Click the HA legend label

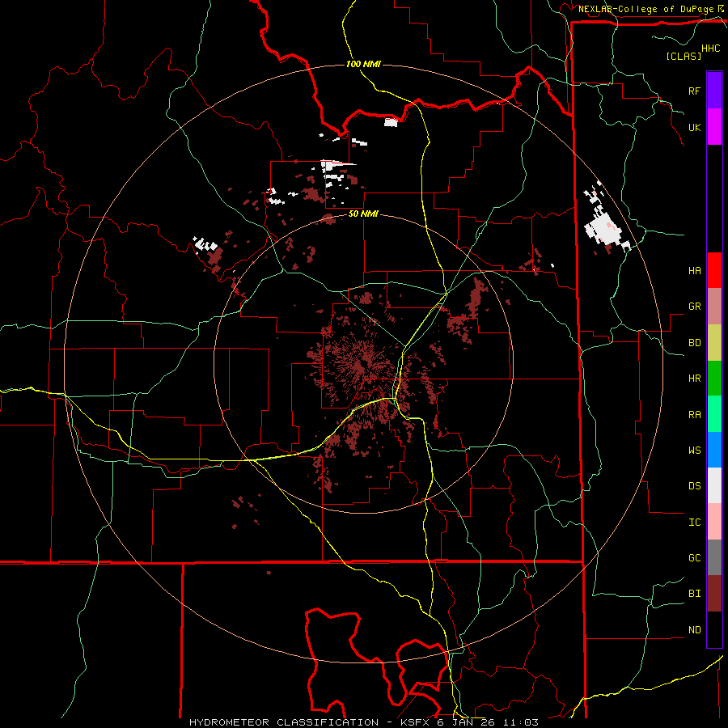pyautogui.click(x=694, y=271)
